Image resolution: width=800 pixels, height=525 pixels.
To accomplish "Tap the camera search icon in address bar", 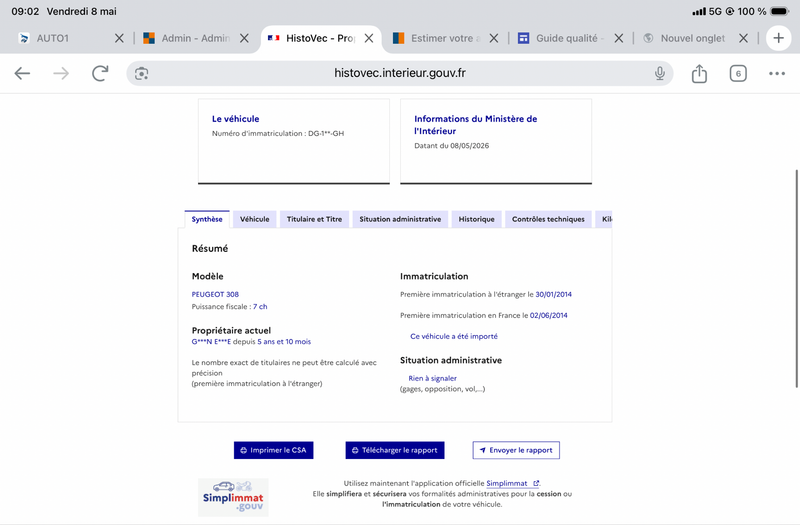I will (141, 73).
